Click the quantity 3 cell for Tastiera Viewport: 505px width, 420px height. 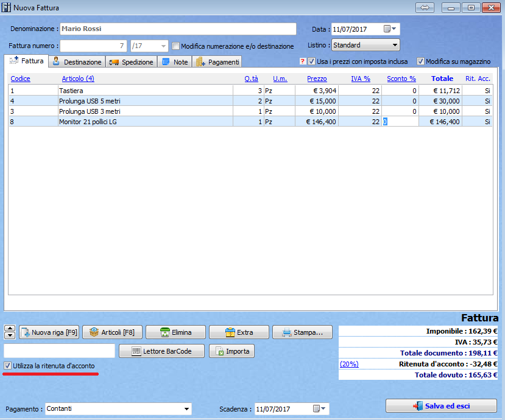pos(249,91)
